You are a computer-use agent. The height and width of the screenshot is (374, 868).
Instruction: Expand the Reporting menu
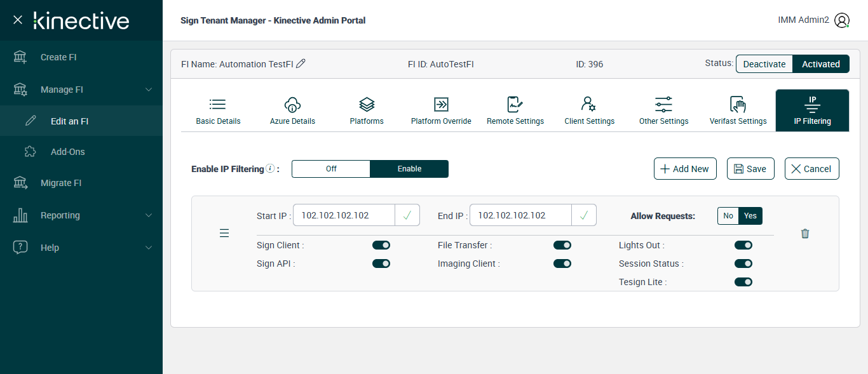click(x=149, y=215)
